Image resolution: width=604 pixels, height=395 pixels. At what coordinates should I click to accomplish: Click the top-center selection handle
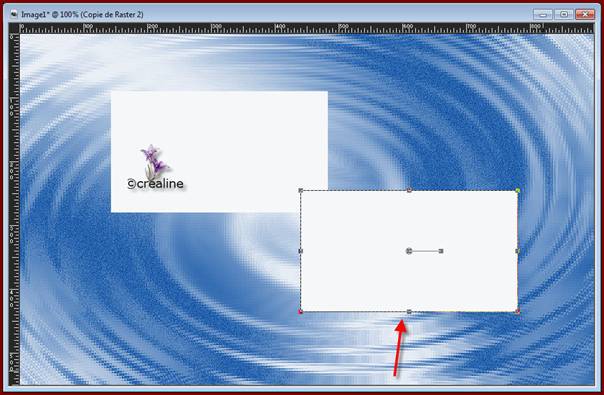click(409, 190)
